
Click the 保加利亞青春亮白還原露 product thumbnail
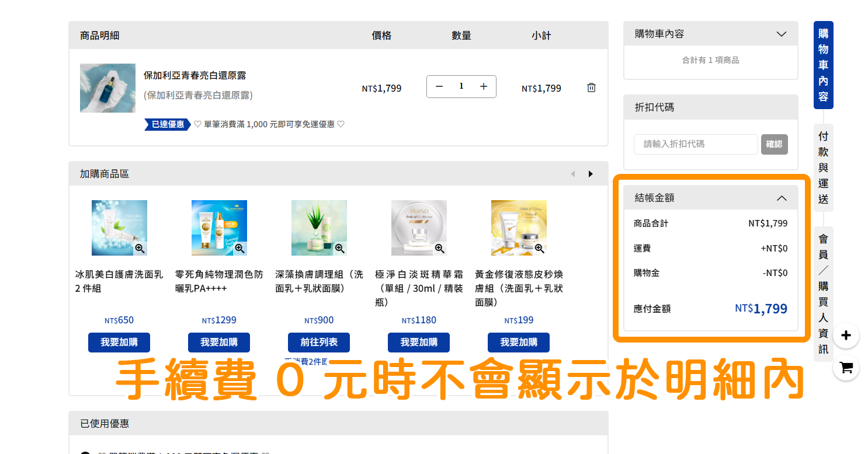(x=107, y=88)
